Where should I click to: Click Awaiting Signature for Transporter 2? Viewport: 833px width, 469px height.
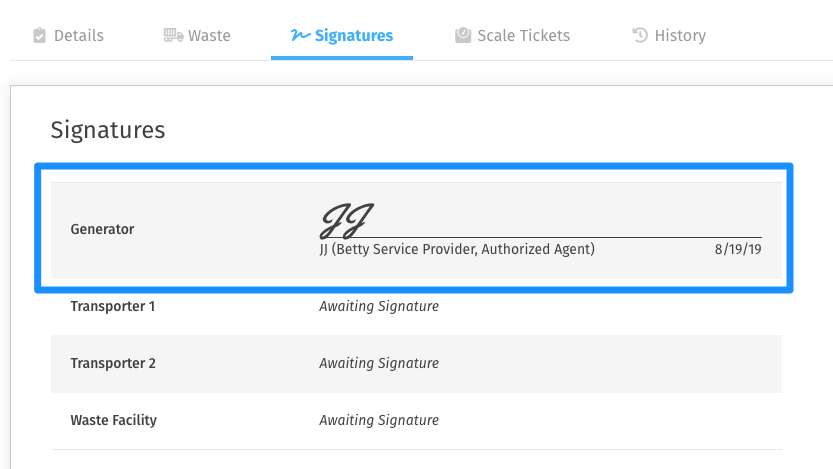pos(379,363)
